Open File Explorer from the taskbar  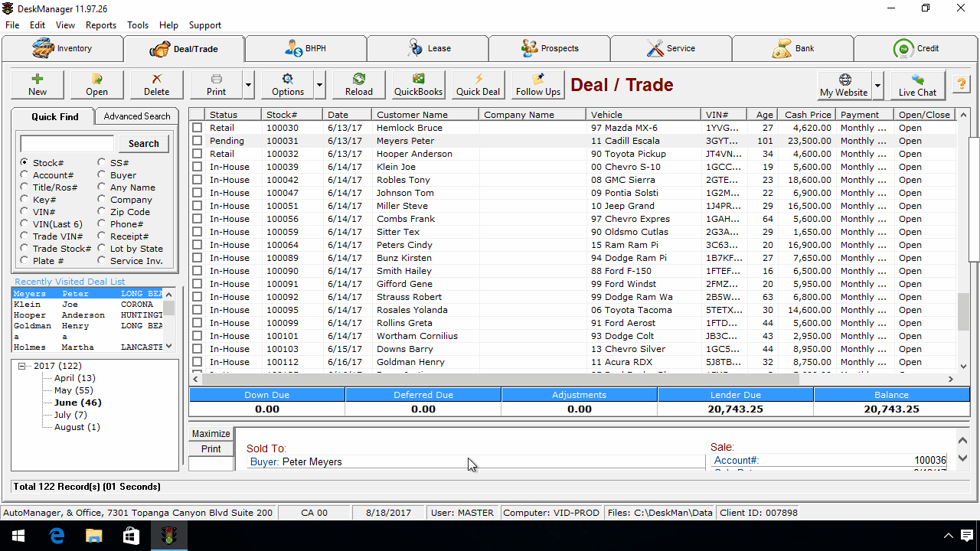93,536
